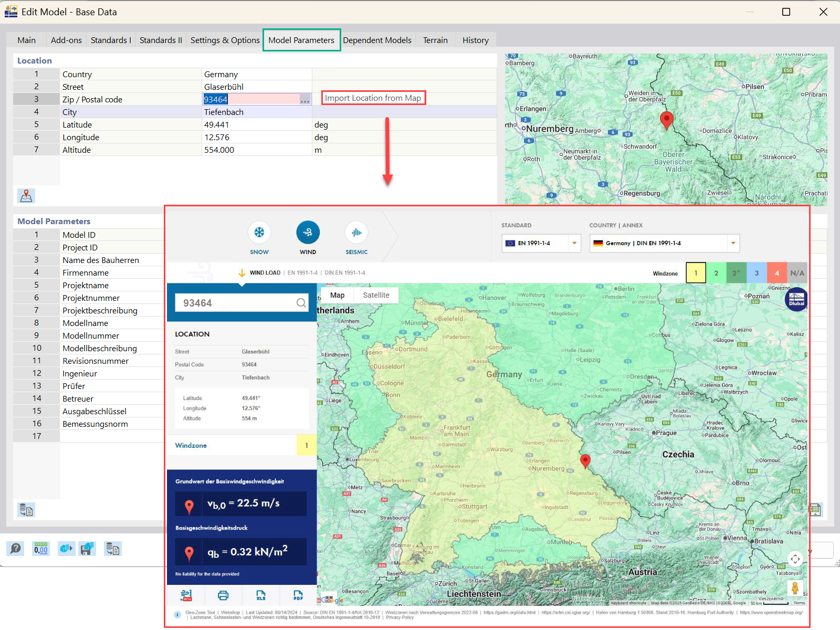Open the help icon in the bottom toolbar

pos(15,549)
